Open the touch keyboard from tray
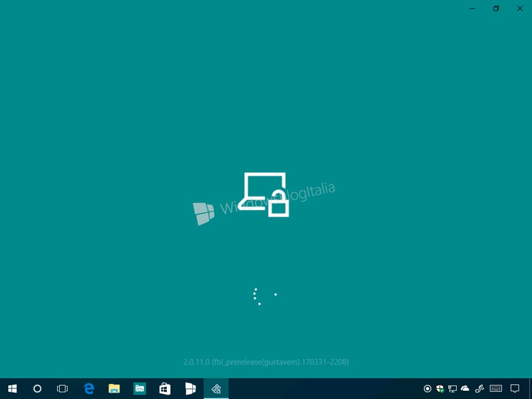 tap(496, 388)
